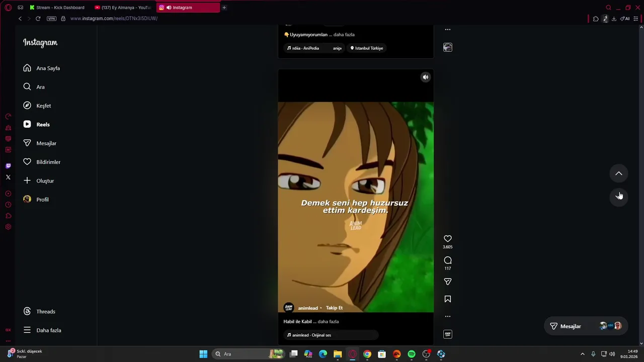This screenshot has height=362, width=644.
Task: Open GX Corner gamepad icon
Action: pyautogui.click(x=20, y=8)
